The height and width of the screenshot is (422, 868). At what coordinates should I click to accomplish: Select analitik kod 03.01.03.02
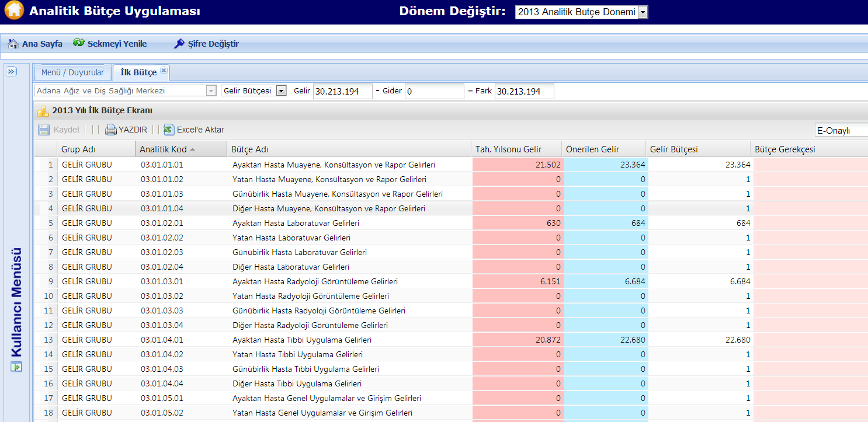click(162, 296)
